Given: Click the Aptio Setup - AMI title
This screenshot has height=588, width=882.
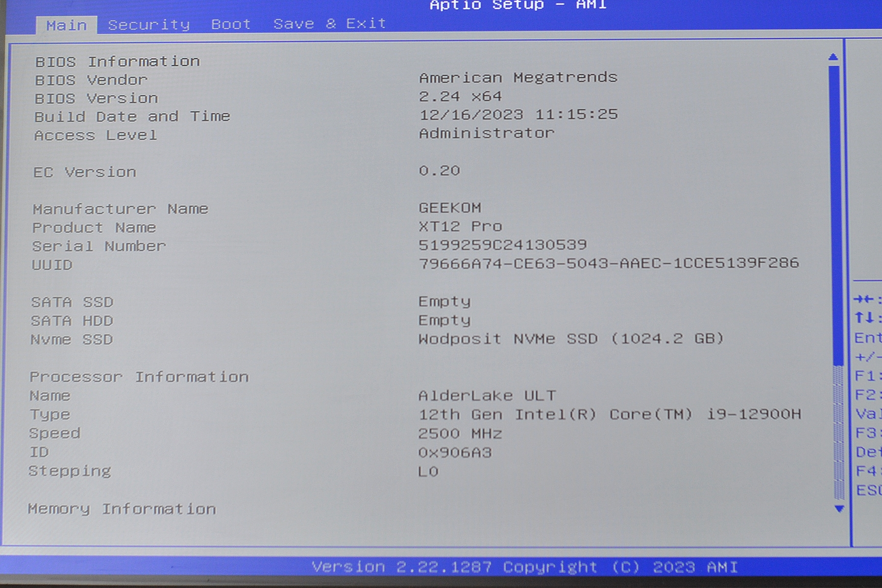Looking at the screenshot, I should point(518,5).
